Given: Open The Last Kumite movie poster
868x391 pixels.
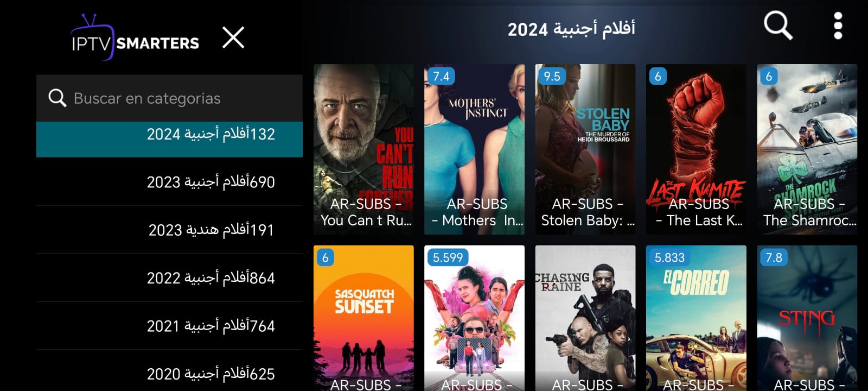Looking at the screenshot, I should [x=696, y=149].
